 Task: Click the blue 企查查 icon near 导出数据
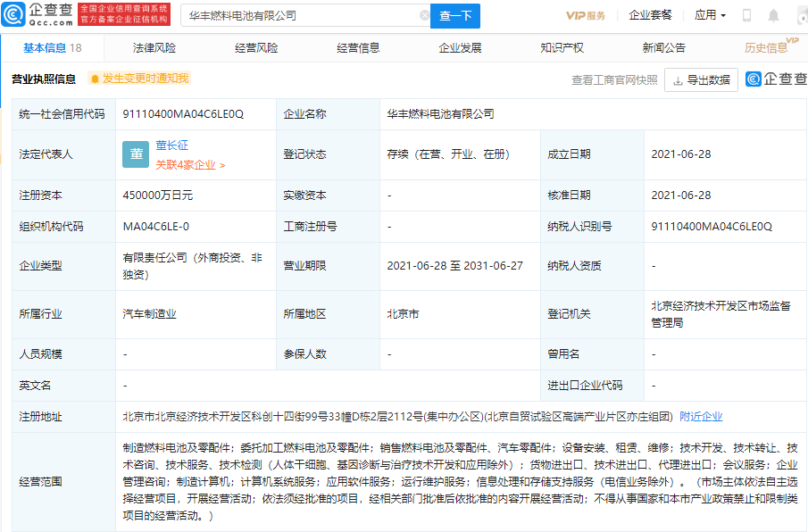point(754,79)
